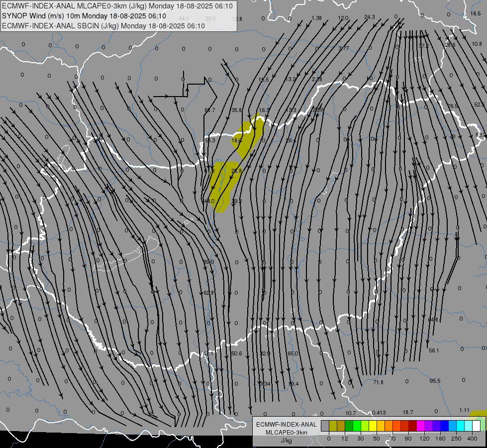Click the 10.7 value above the legend
Viewport: 487px width, 448px height.
click(x=350, y=413)
